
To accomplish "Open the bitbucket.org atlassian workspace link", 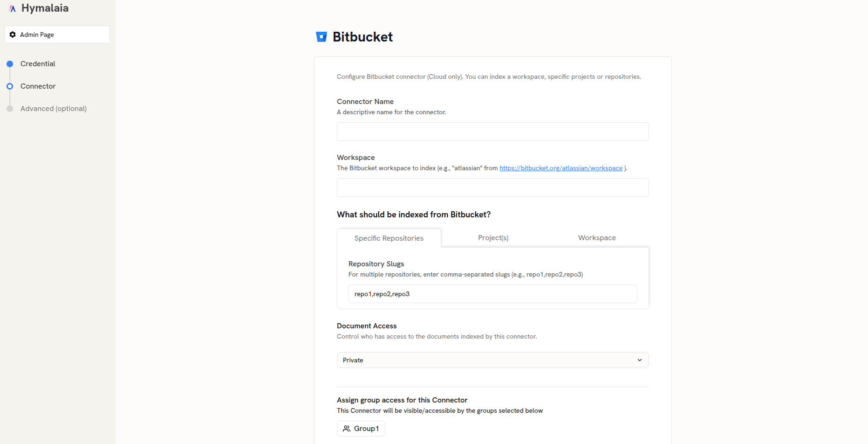I will 561,168.
